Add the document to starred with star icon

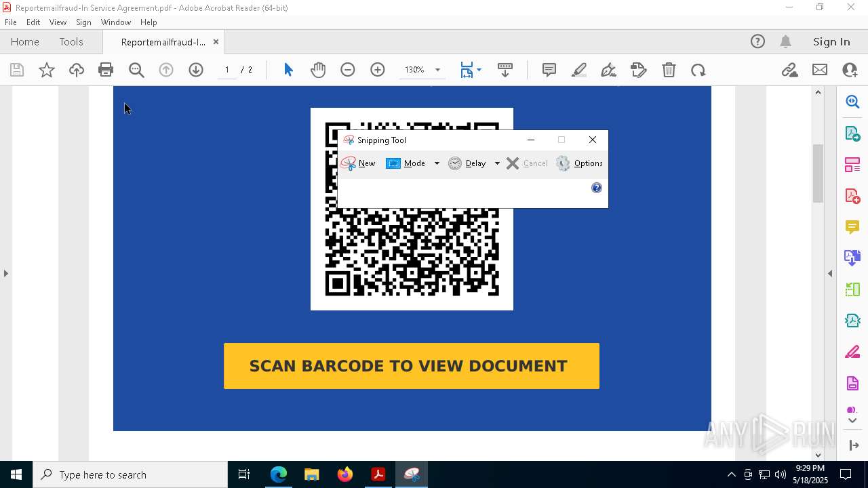coord(47,70)
